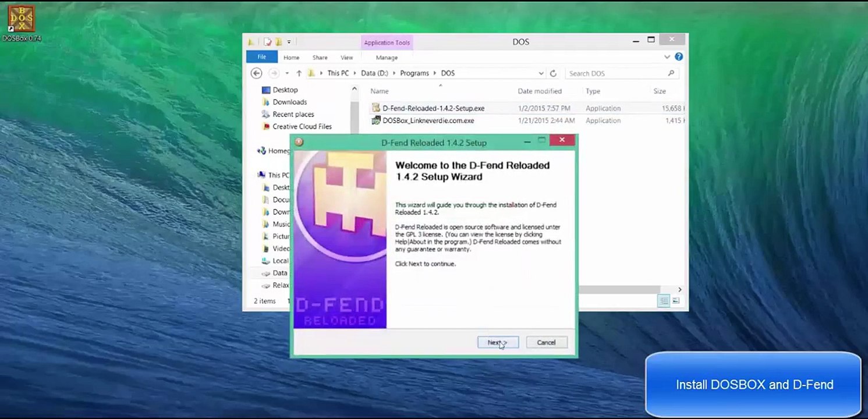Image resolution: width=868 pixels, height=419 pixels.
Task: Click the search magnifier icon
Action: [671, 73]
